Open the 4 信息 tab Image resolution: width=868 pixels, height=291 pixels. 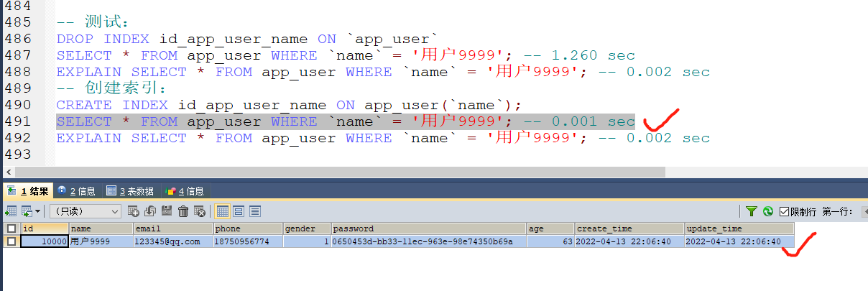pos(185,190)
